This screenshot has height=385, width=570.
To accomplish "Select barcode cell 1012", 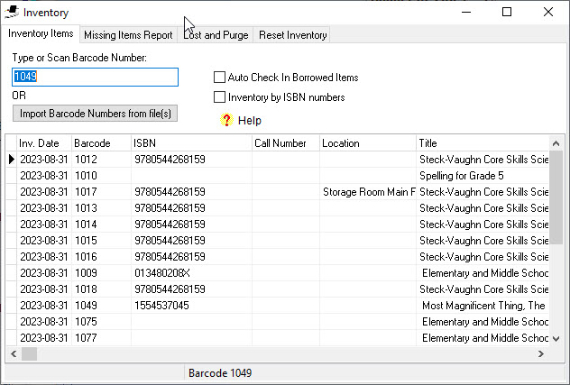I will (101, 159).
